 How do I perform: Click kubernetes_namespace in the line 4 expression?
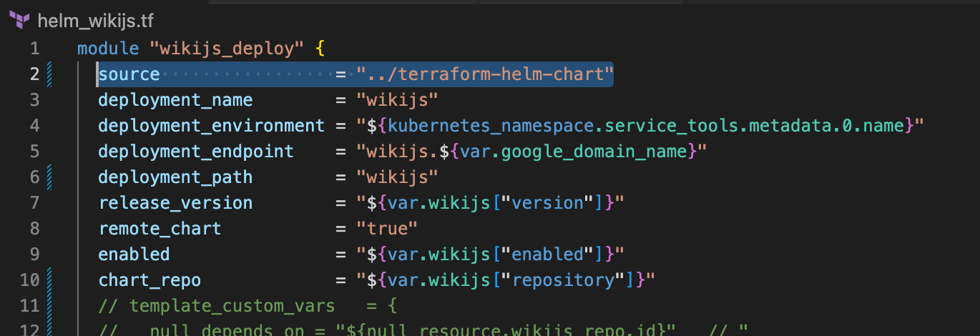(x=491, y=126)
